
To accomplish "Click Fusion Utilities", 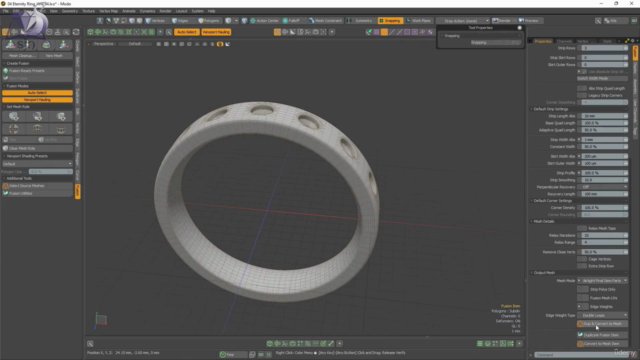I will (37, 193).
